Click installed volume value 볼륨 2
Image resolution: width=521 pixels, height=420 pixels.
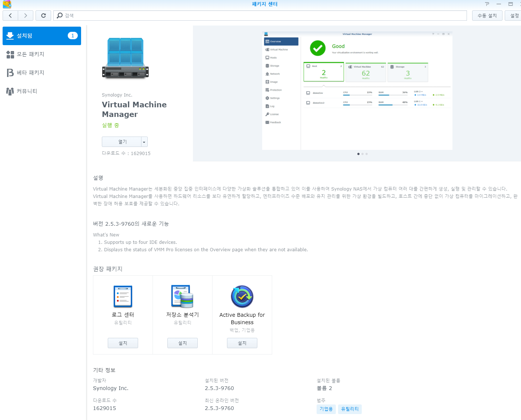point(324,389)
